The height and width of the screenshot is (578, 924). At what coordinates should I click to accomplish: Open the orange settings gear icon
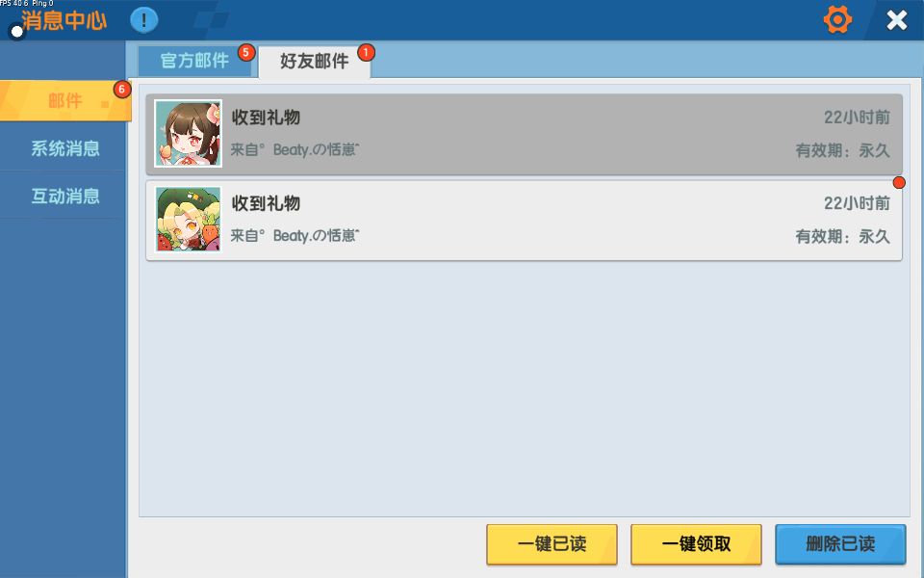point(837,20)
